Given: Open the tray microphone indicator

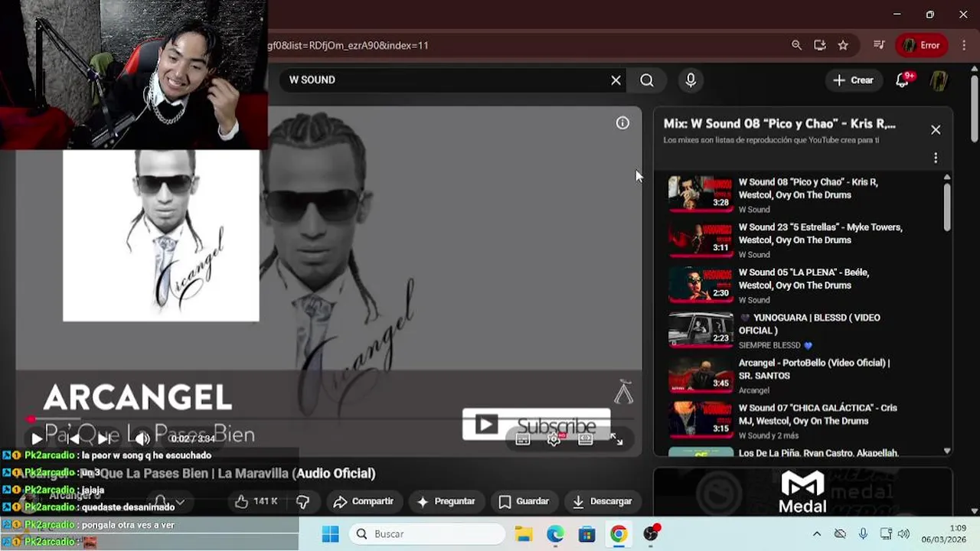Looking at the screenshot, I should (x=863, y=534).
